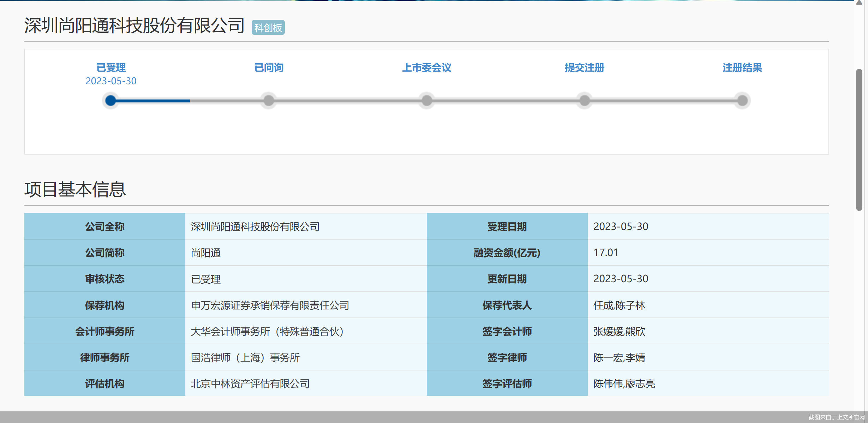868x423 pixels.
Task: Click the 2023-05-30 date under 已受理
Action: point(111,81)
